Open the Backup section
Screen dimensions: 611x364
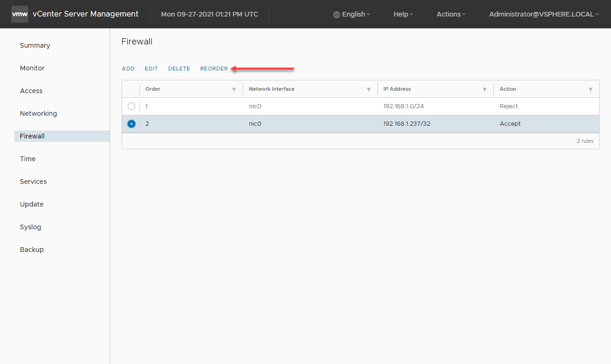click(x=32, y=250)
